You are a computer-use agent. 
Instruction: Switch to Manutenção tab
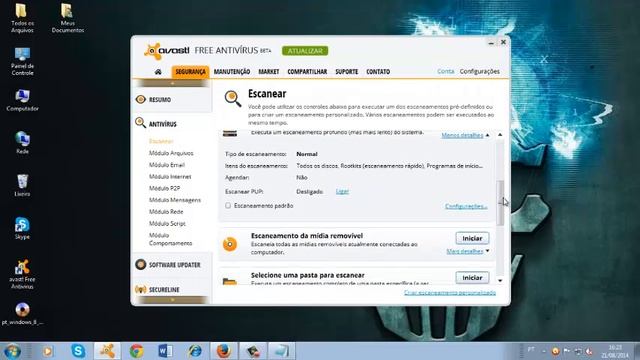coord(232,72)
